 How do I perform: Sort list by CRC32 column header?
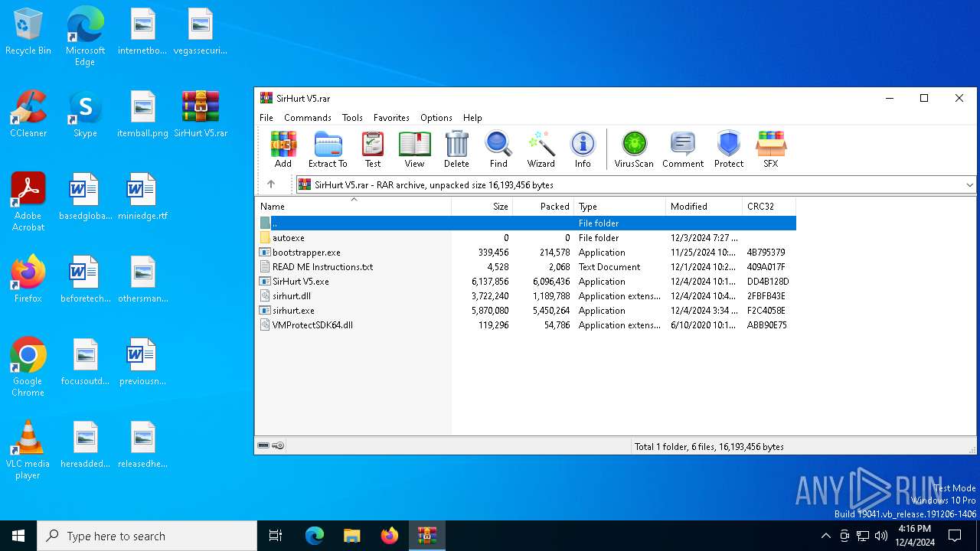(769, 207)
